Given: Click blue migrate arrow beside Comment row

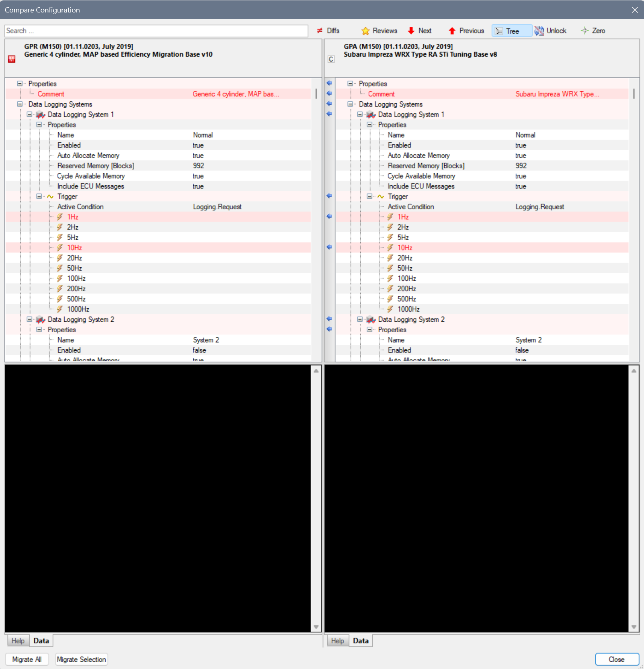Looking at the screenshot, I should (329, 94).
